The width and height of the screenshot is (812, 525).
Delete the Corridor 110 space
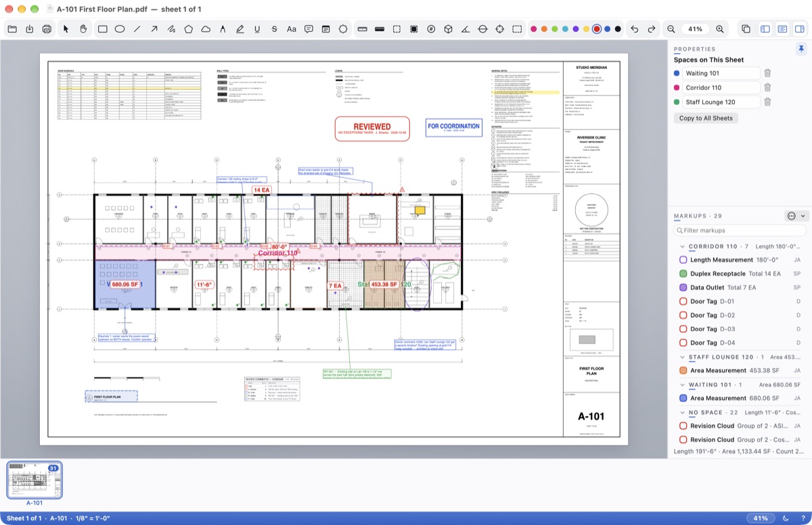coord(767,87)
